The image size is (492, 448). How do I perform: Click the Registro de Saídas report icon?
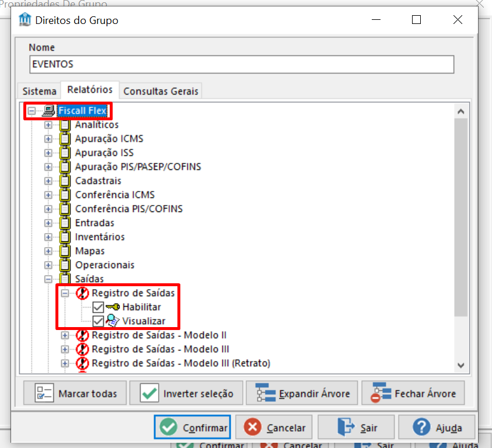coord(82,293)
